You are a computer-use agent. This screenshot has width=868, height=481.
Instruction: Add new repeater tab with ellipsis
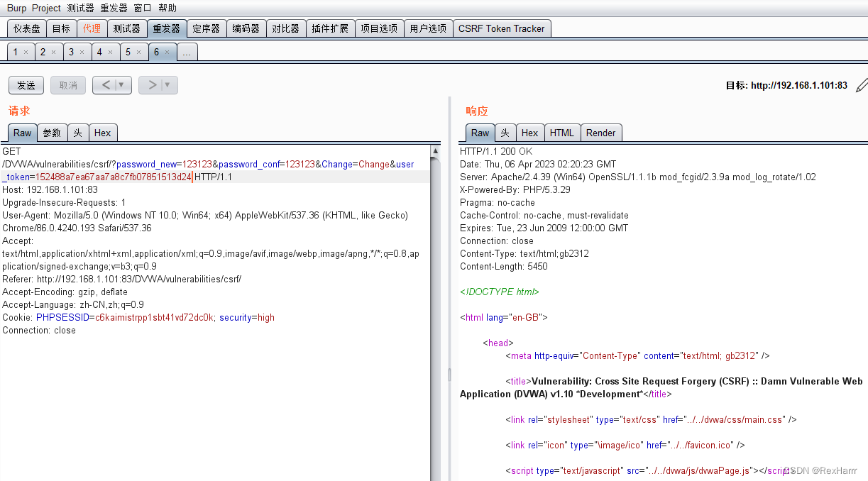[187, 52]
